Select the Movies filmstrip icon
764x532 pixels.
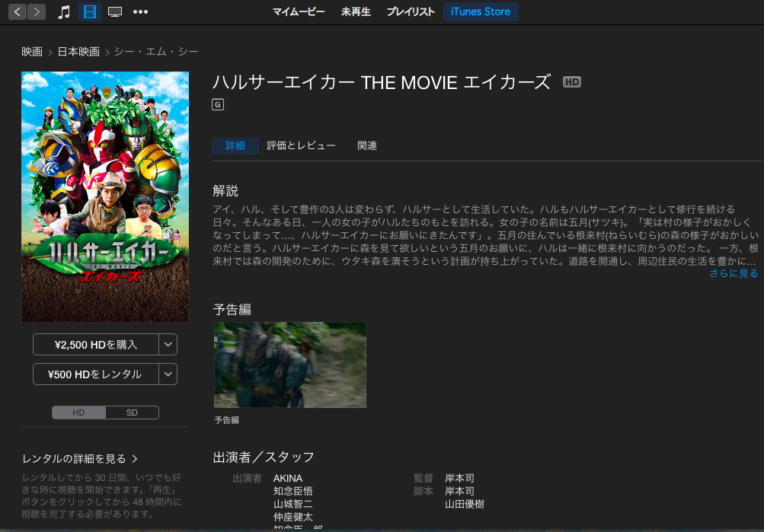(90, 11)
